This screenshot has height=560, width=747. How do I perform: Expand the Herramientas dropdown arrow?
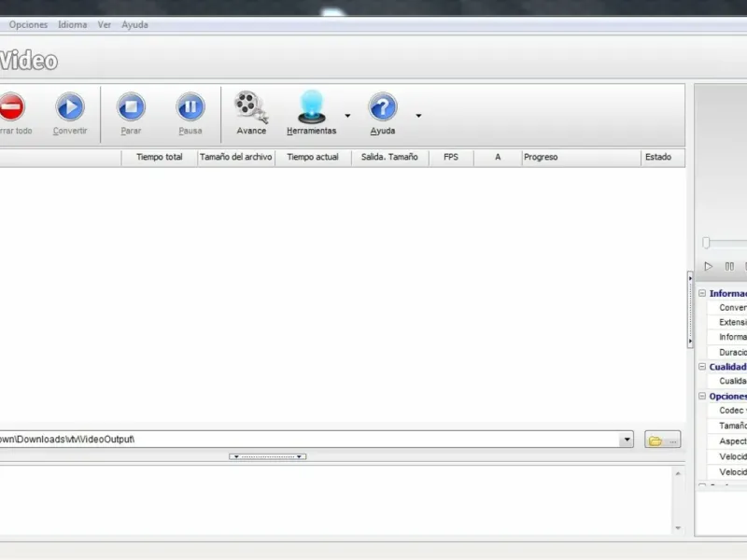[347, 116]
